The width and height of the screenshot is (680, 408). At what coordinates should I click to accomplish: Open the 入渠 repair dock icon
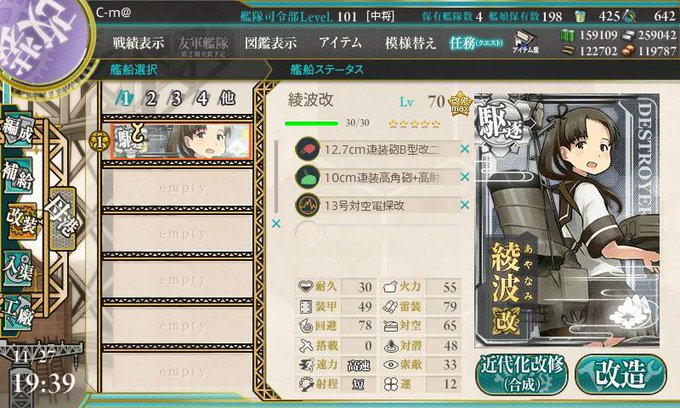(17, 267)
